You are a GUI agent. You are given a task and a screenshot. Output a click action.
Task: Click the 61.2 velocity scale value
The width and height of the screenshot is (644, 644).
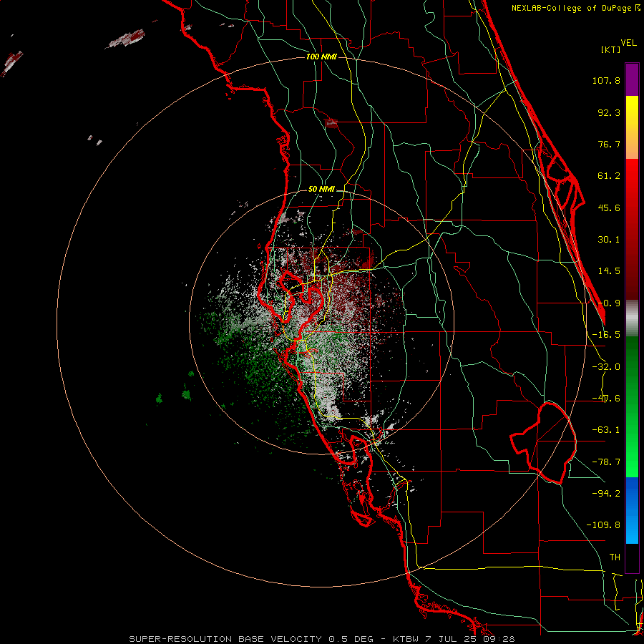(x=609, y=176)
